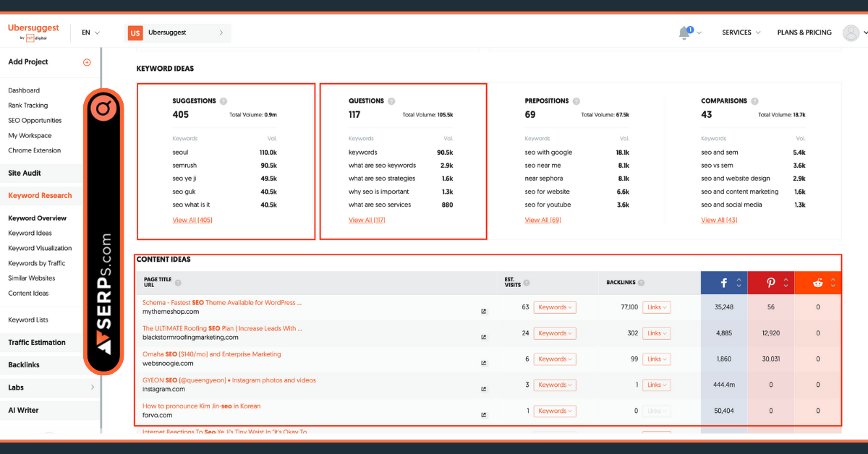Open external link for websnoogie.com
Image resolution: width=868 pixels, height=454 pixels.
(x=484, y=363)
